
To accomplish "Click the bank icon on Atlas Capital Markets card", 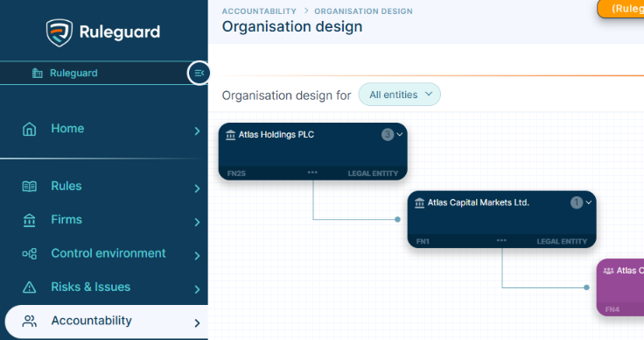I will pos(419,203).
